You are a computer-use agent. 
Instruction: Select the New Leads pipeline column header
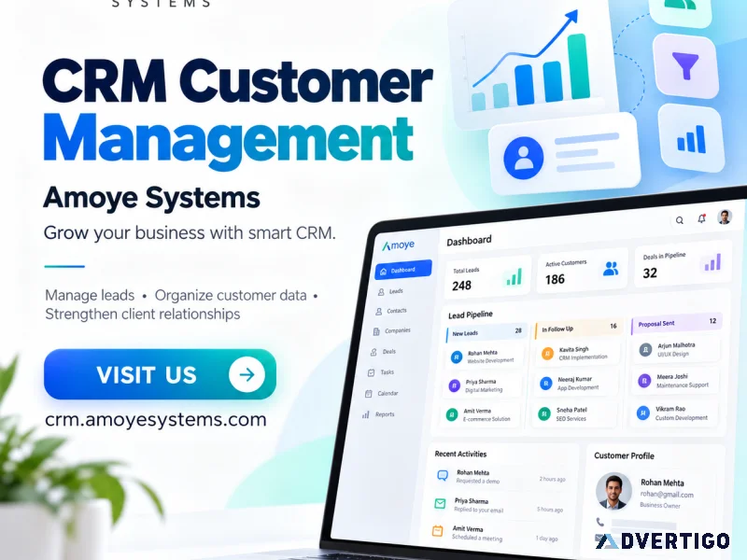coord(486,332)
